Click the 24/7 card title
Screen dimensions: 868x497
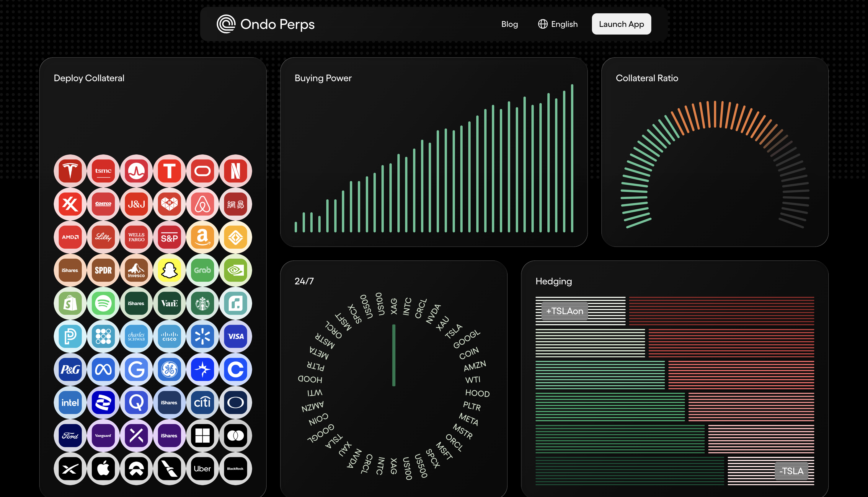pyautogui.click(x=304, y=281)
